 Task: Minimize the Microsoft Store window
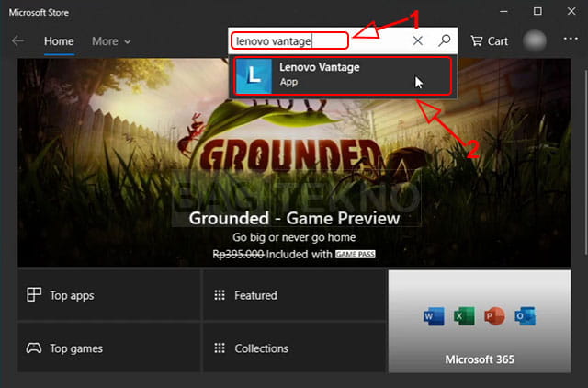503,12
